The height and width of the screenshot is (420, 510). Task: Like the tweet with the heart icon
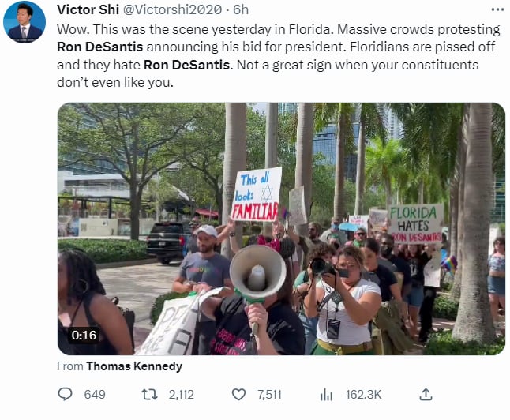pos(238,394)
